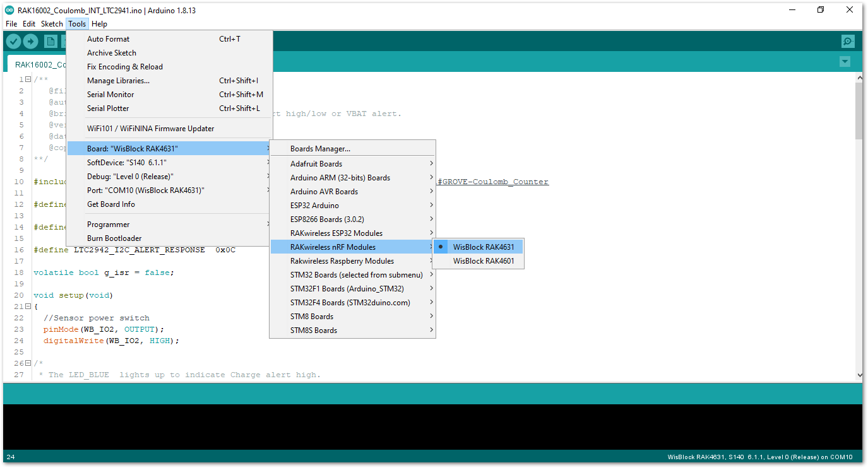
Task: Expand STM32 Boards (selected from submenu)
Action: 352,275
